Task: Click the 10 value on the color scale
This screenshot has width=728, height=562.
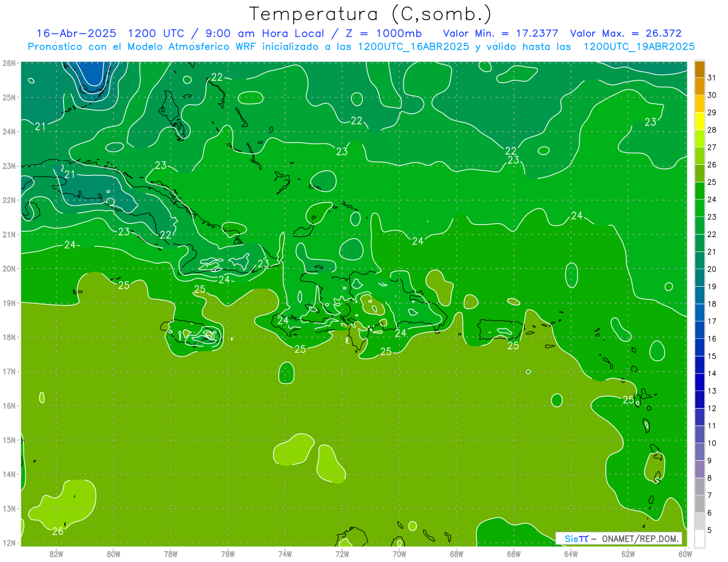Action: pos(712,443)
